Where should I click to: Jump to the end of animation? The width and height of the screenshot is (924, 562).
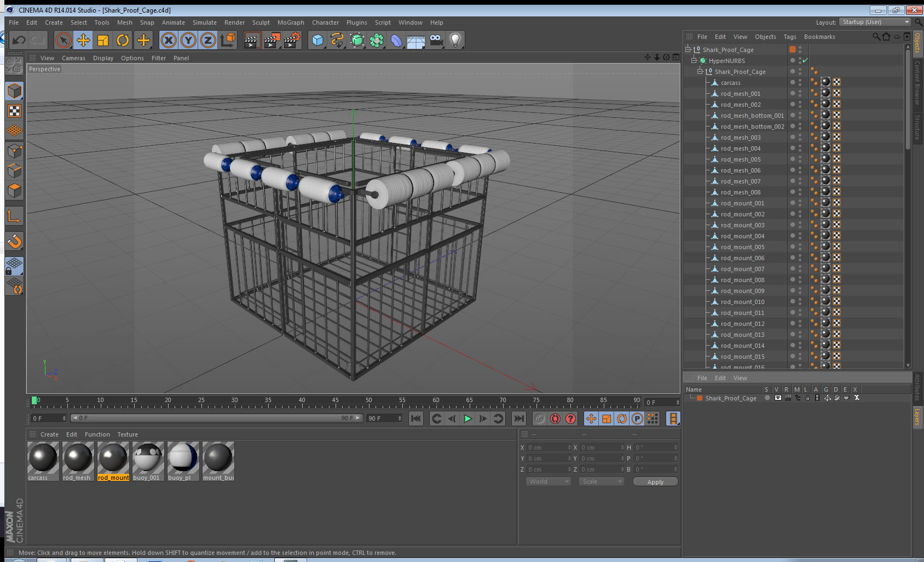tap(518, 418)
